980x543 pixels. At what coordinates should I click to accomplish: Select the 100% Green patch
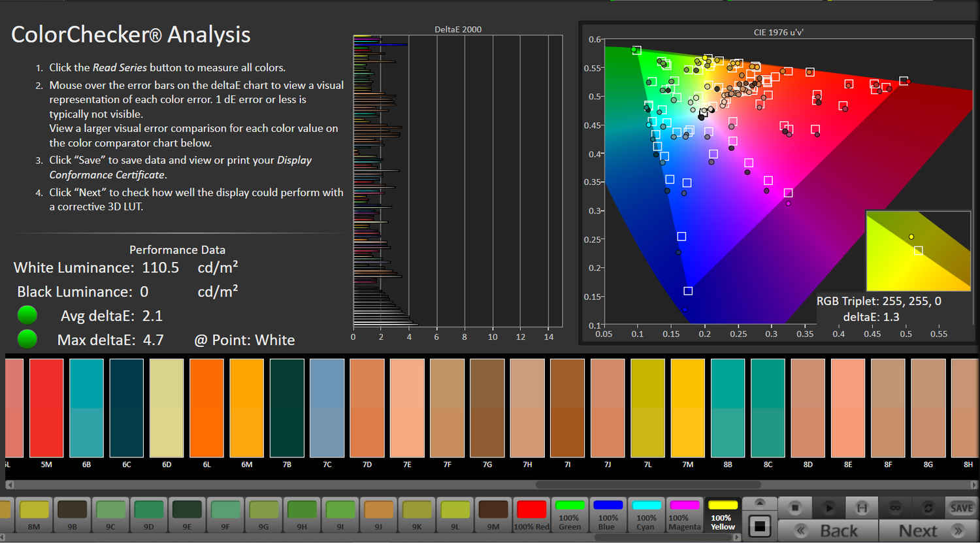[x=570, y=516]
